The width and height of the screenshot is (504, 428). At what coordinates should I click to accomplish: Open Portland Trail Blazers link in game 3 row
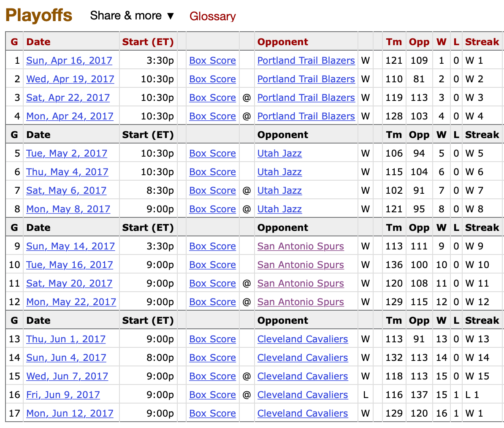click(306, 98)
